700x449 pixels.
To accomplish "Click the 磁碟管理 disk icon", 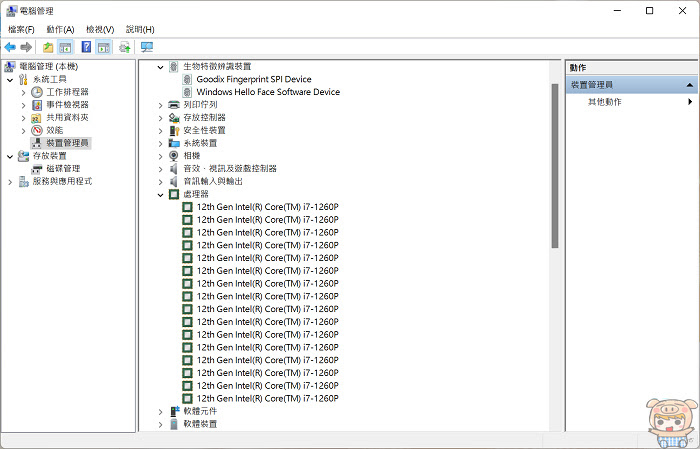I will point(37,169).
